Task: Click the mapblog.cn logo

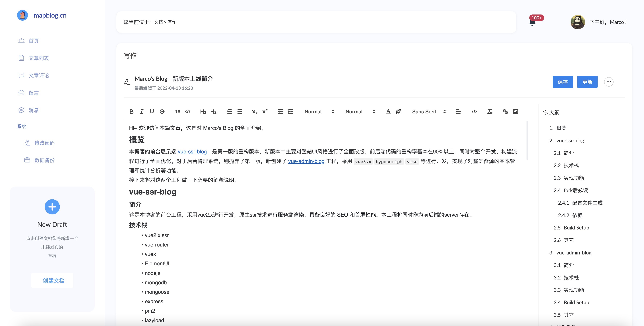Action: pyautogui.click(x=42, y=15)
